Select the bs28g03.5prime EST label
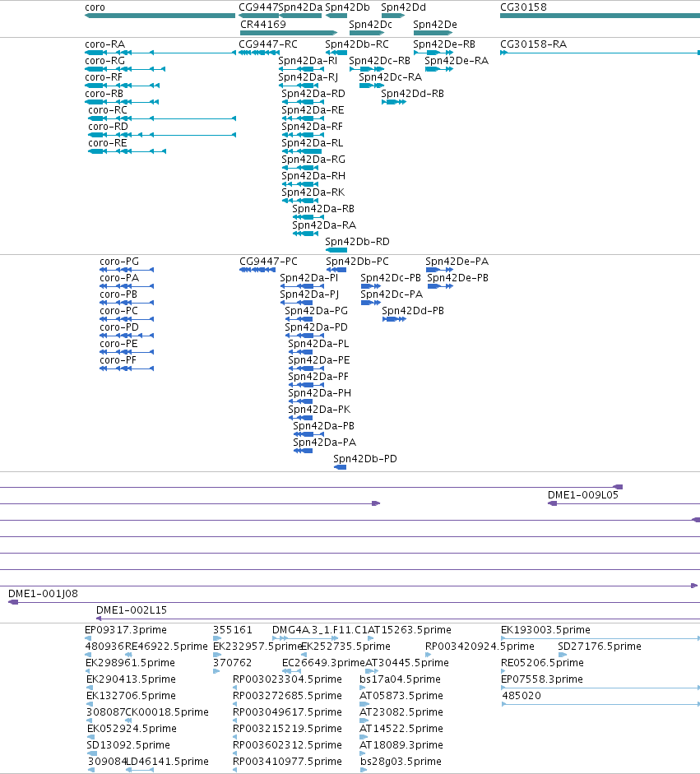The image size is (700, 774). tap(401, 761)
